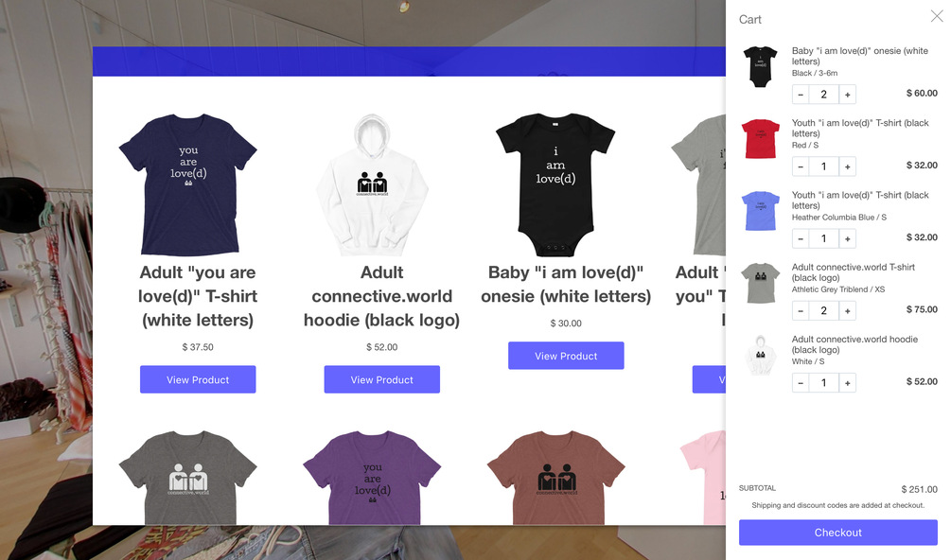The width and height of the screenshot is (951, 560).
Task: Increase quantity of Baby onesie in cart
Action: pyautogui.click(x=847, y=95)
